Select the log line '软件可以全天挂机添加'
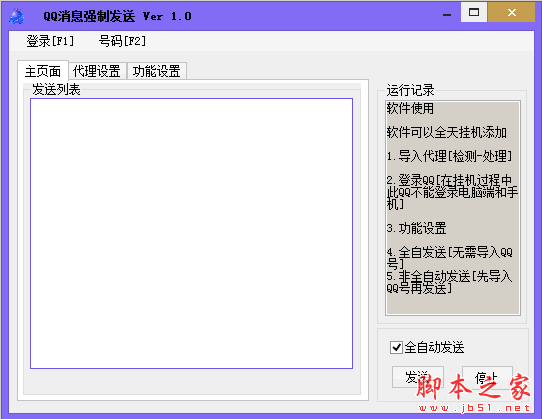Viewport: 542px width, 419px height. click(447, 132)
